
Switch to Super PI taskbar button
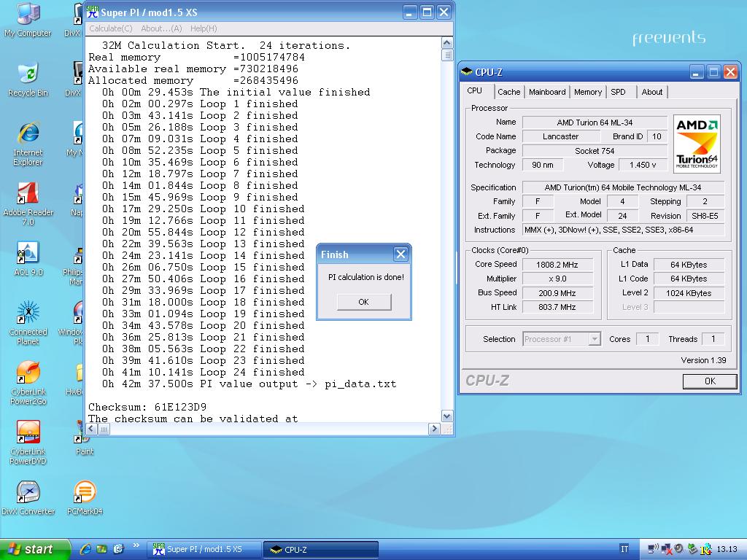coord(205,549)
